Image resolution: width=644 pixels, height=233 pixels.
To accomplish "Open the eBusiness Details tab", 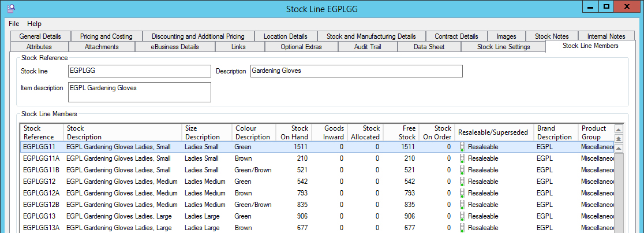I will pyautogui.click(x=175, y=46).
